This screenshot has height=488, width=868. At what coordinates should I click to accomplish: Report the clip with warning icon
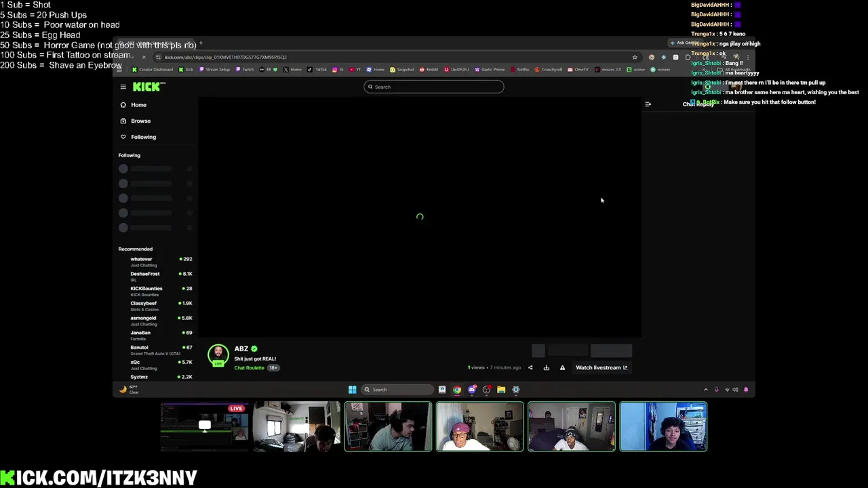pos(562,367)
